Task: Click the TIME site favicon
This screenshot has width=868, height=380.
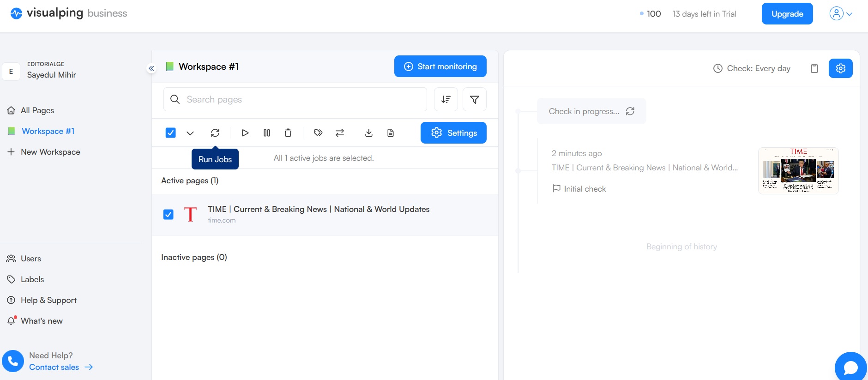Action: (190, 214)
